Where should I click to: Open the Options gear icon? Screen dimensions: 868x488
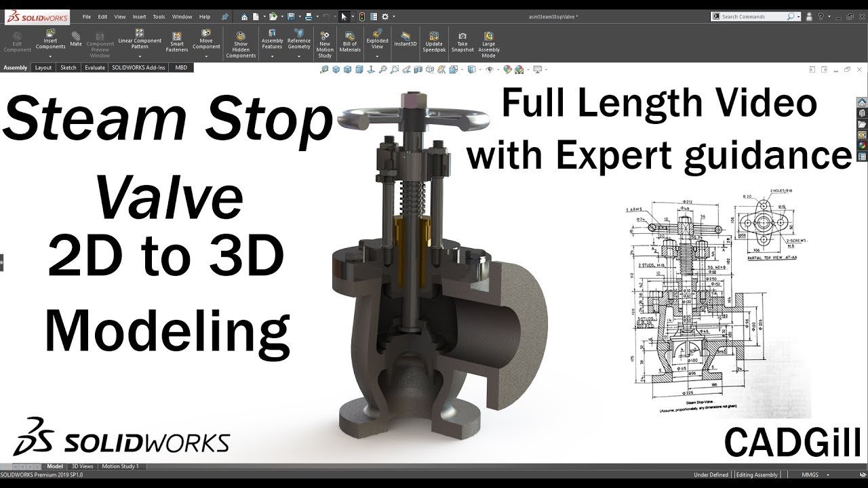(x=385, y=16)
